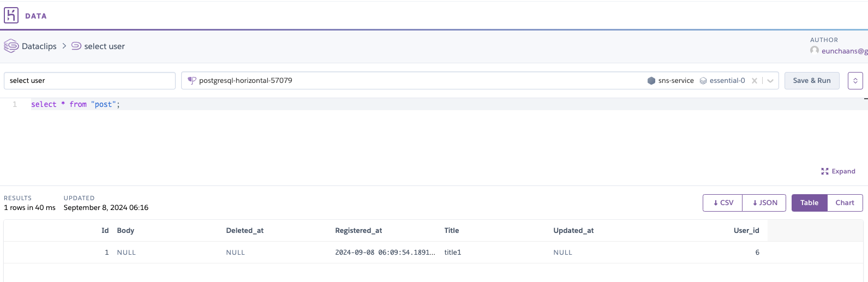Download results as CSV
The width and height of the screenshot is (868, 282).
723,203
